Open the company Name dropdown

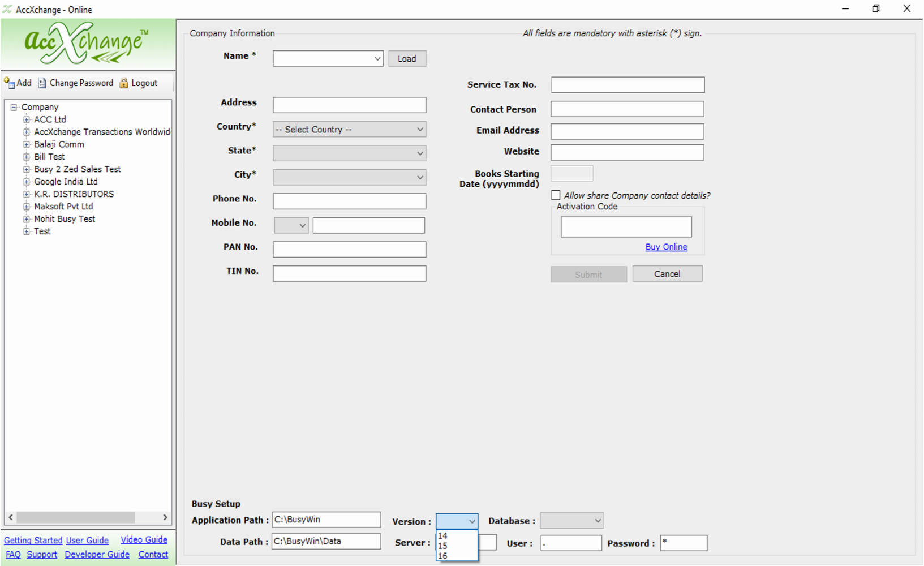tap(377, 59)
